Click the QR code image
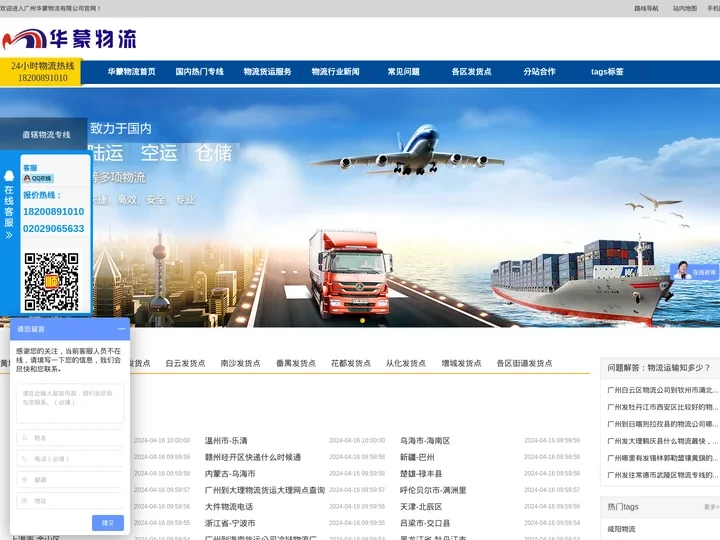 click(x=51, y=281)
